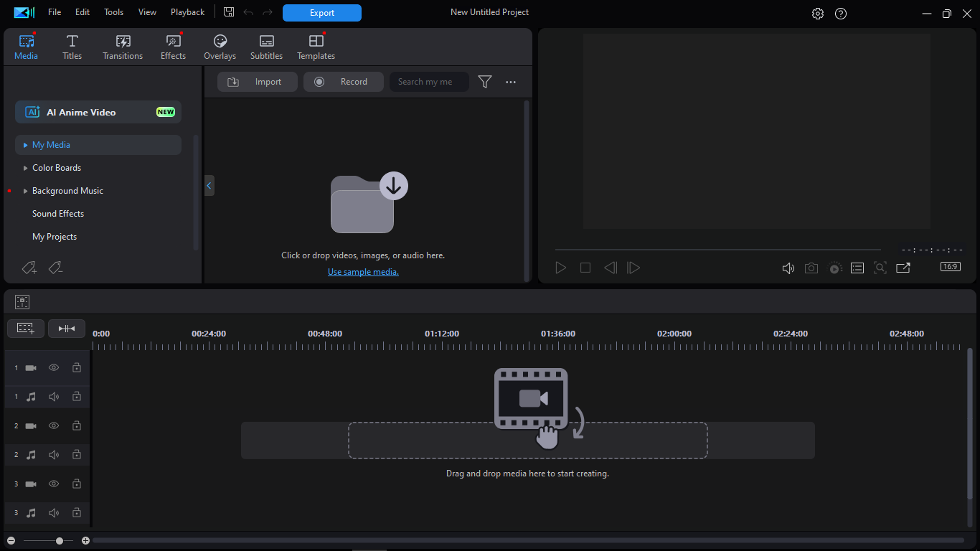Click the add tag icon

click(29, 268)
